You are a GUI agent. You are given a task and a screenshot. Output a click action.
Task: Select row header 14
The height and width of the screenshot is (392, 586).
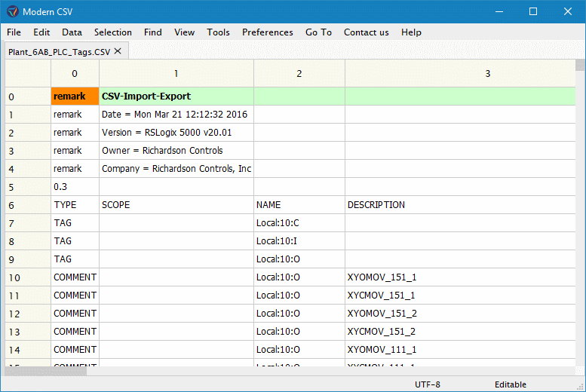click(28, 350)
